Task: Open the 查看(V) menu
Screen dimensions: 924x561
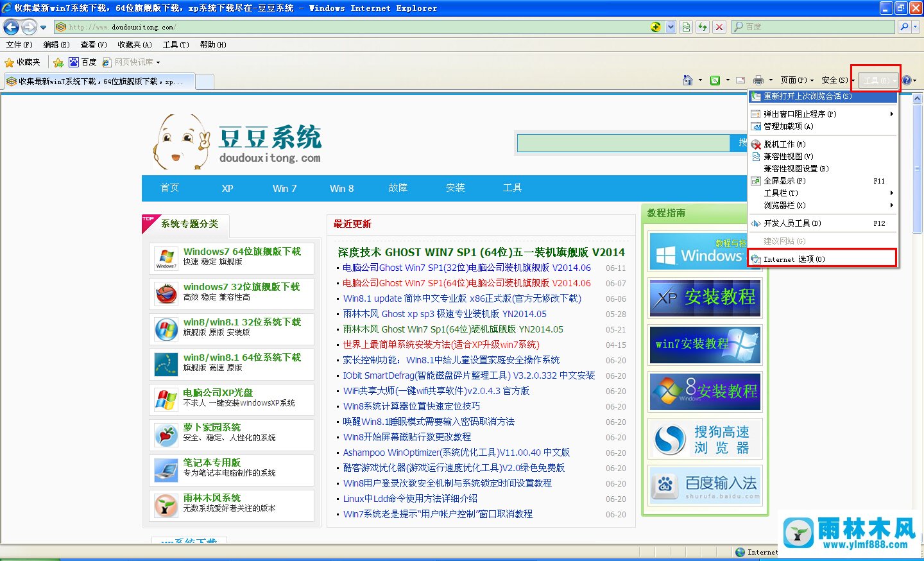Action: tap(94, 45)
